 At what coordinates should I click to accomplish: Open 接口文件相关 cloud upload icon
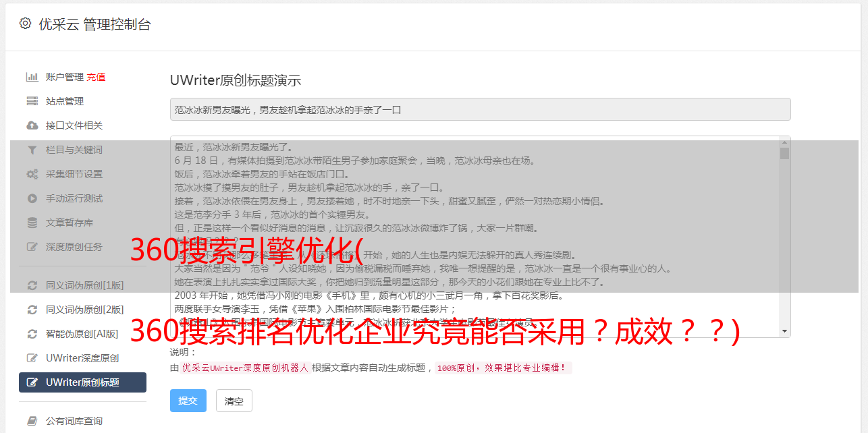[x=32, y=125]
